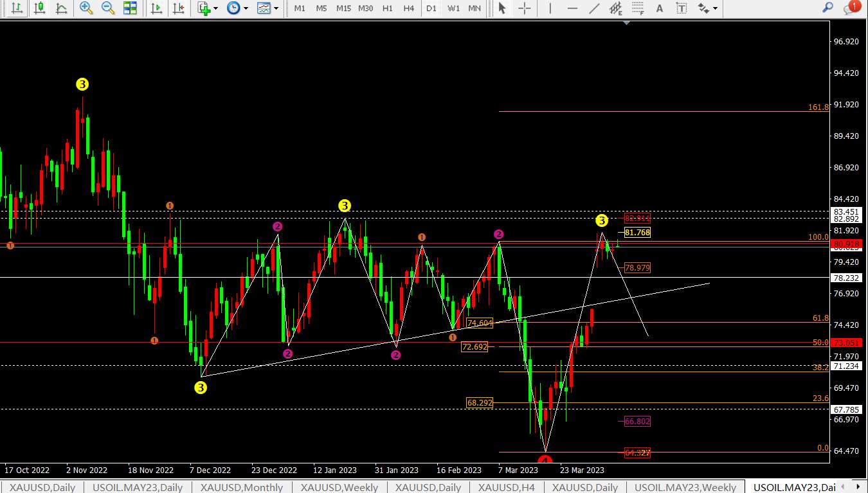
Task: Switch timeframe to H1
Action: click(387, 8)
